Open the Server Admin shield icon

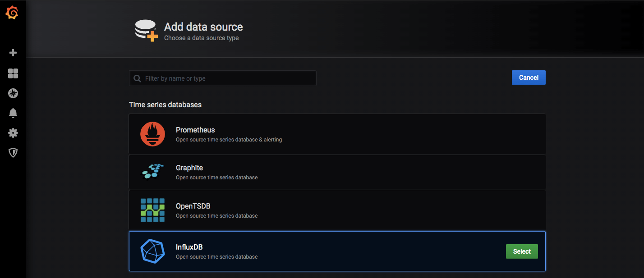(x=13, y=153)
